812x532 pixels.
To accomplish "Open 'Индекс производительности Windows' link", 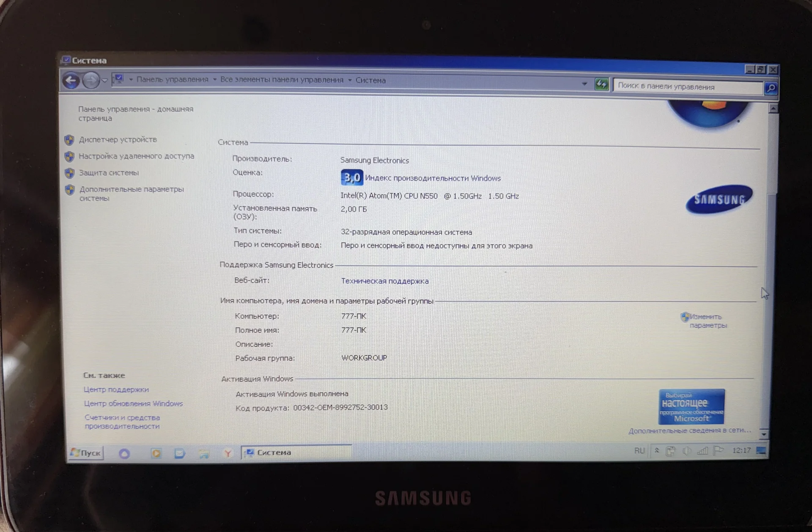I will click(433, 178).
